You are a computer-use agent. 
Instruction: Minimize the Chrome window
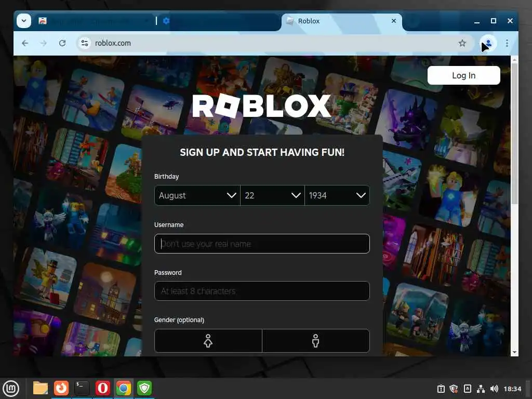(x=477, y=21)
